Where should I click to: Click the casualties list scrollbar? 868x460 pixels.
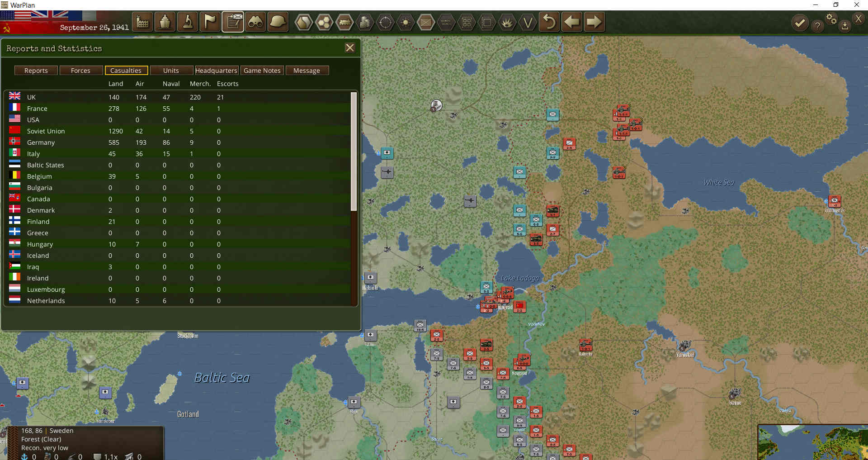pyautogui.click(x=354, y=152)
